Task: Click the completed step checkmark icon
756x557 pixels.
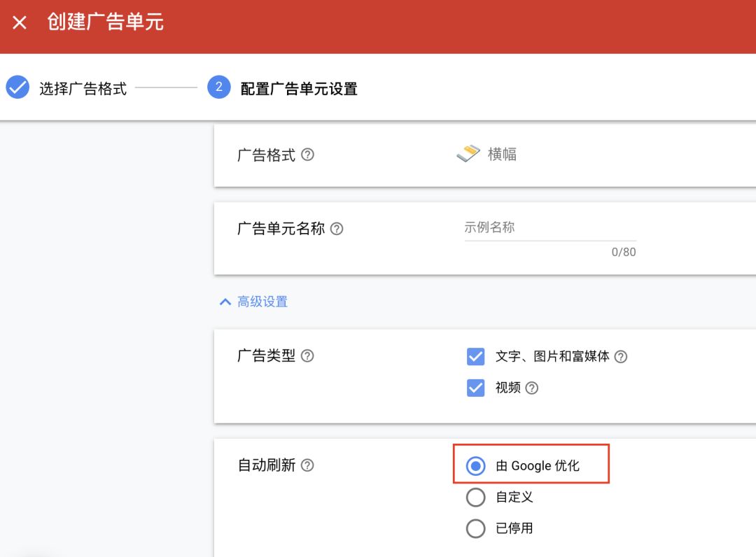Action: tap(17, 88)
